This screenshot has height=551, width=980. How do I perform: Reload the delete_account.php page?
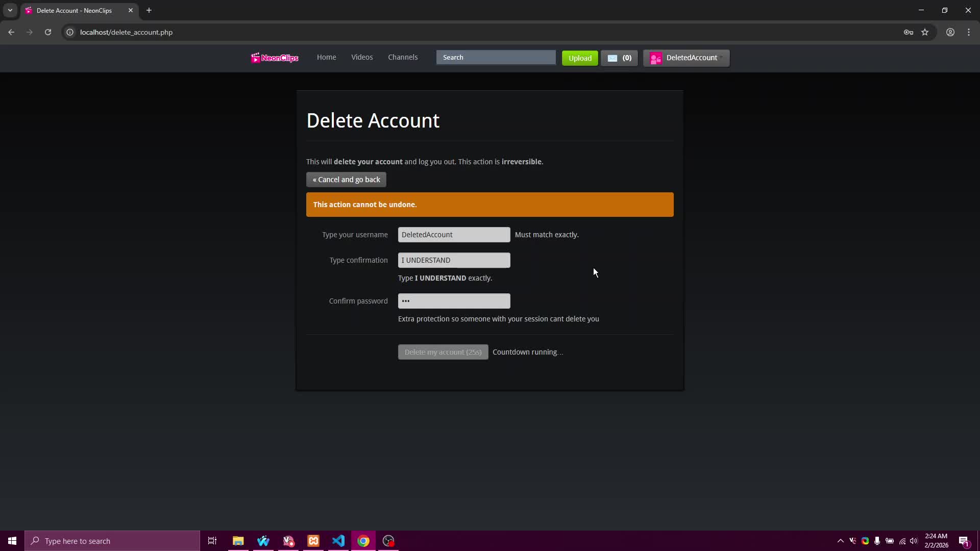click(47, 32)
